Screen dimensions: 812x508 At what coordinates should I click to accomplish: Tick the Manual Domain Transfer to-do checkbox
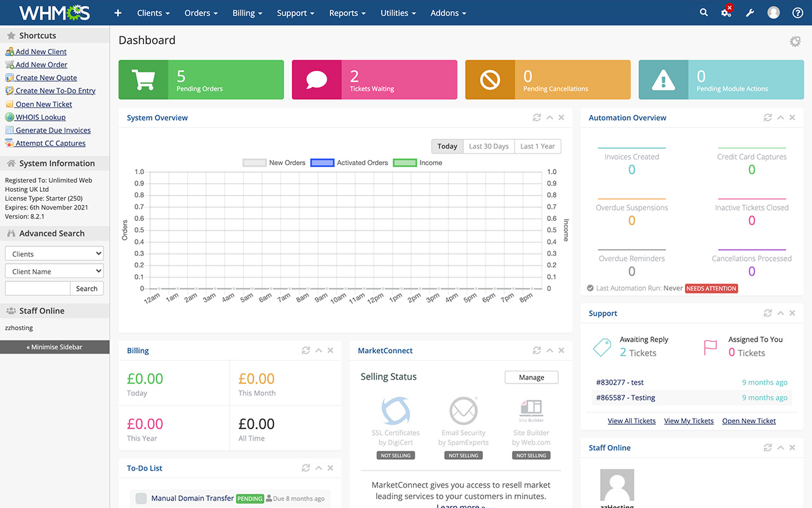click(141, 498)
